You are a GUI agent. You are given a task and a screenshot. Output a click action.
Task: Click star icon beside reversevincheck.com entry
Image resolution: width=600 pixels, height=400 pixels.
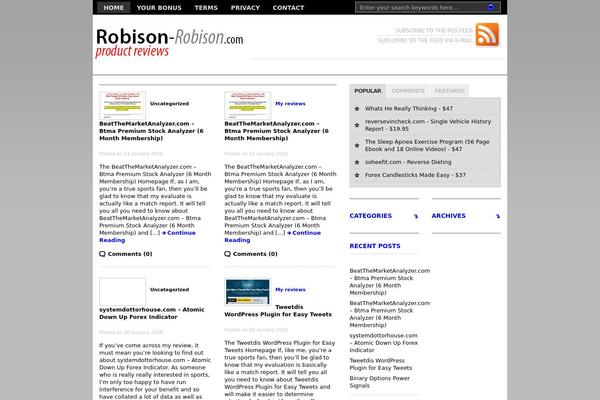point(357,125)
